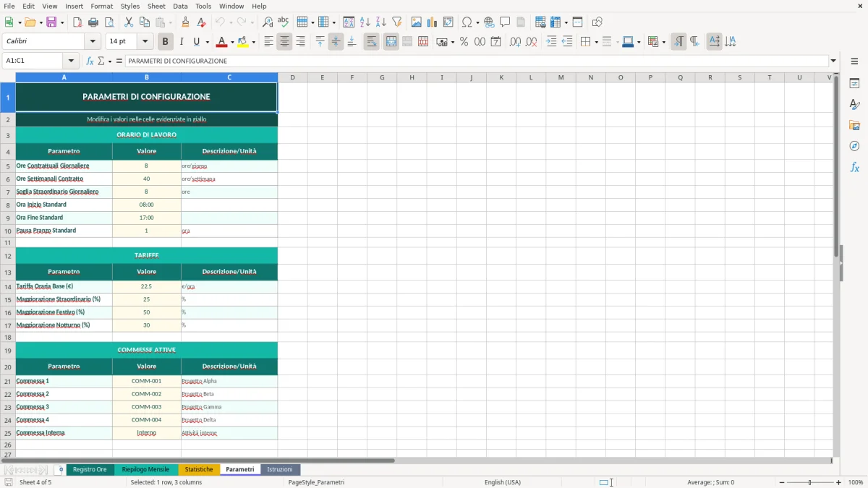Viewport: 868px width, 488px height.
Task: Select the Clone Formatting paintbrush
Action: point(186,22)
